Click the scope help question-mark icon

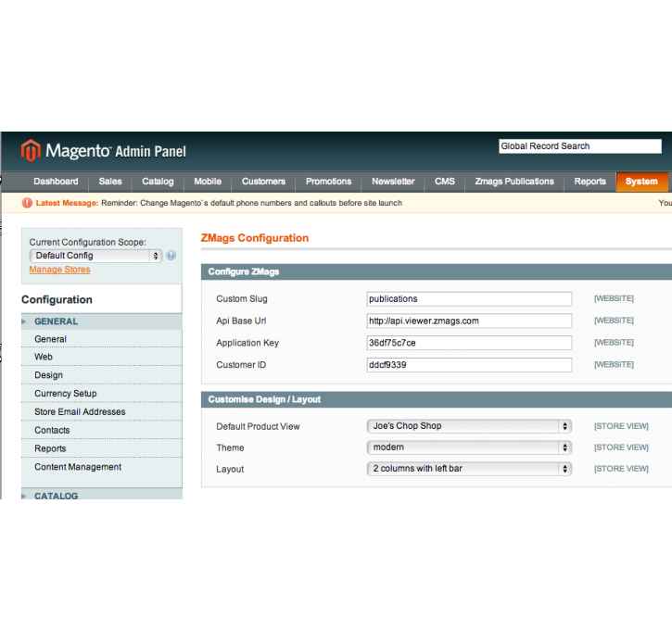(171, 256)
